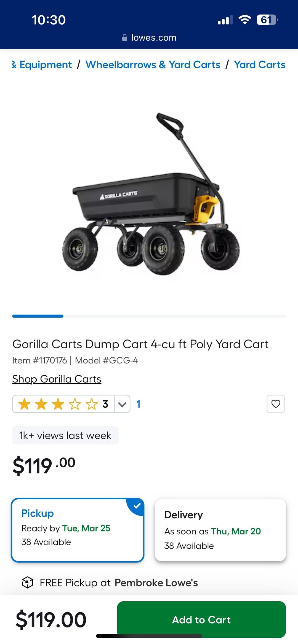
Task: Tap the image carousel progress bar
Action: click(149, 316)
